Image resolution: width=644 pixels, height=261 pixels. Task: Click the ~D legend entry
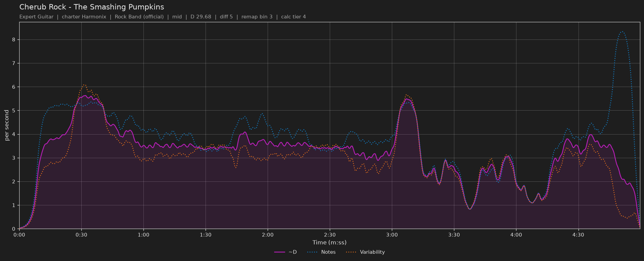[x=286, y=252]
